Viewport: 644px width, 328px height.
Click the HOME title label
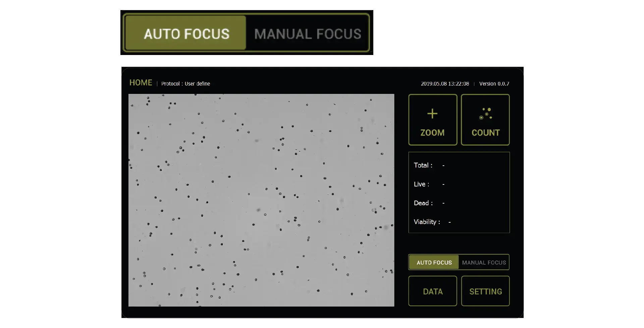pyautogui.click(x=141, y=83)
